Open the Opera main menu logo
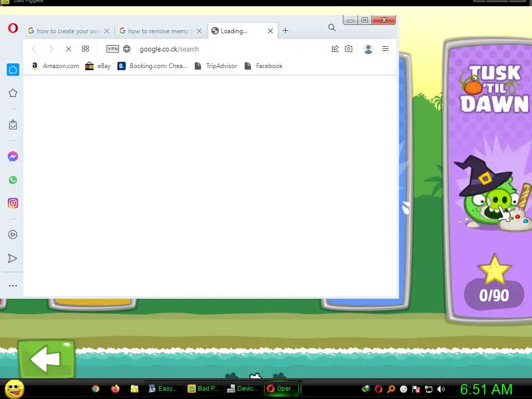Image resolution: width=532 pixels, height=399 pixels. (13, 28)
